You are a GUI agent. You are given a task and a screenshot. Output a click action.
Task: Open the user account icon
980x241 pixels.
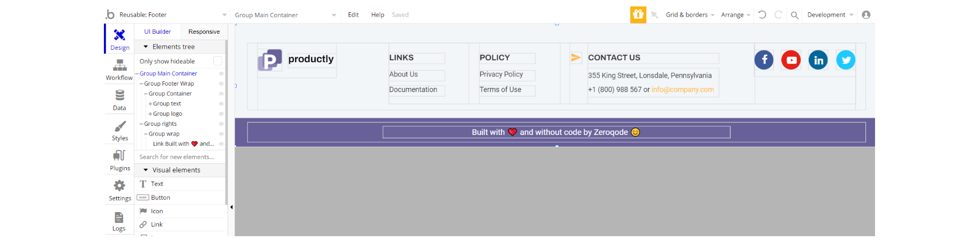[x=866, y=14]
